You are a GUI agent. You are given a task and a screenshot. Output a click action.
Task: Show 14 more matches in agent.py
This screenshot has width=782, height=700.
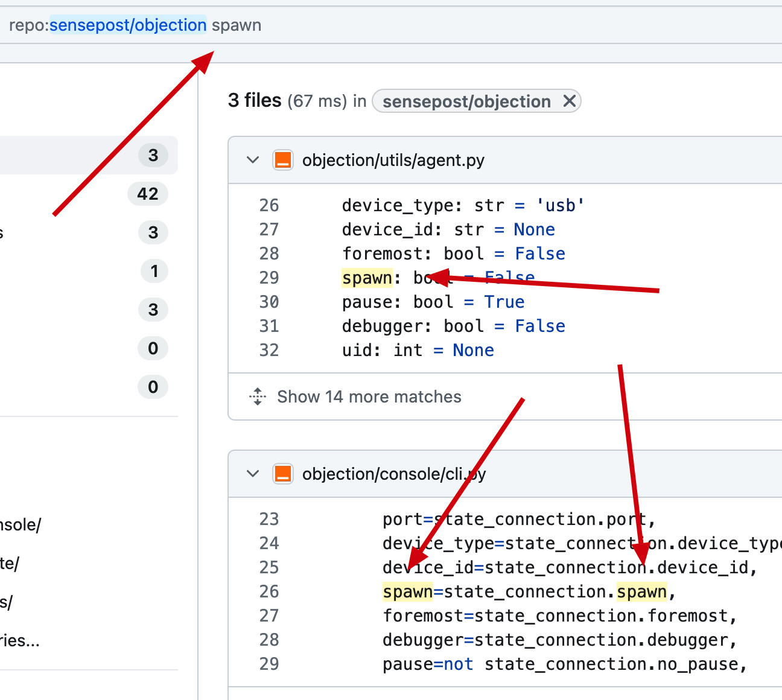(x=369, y=396)
